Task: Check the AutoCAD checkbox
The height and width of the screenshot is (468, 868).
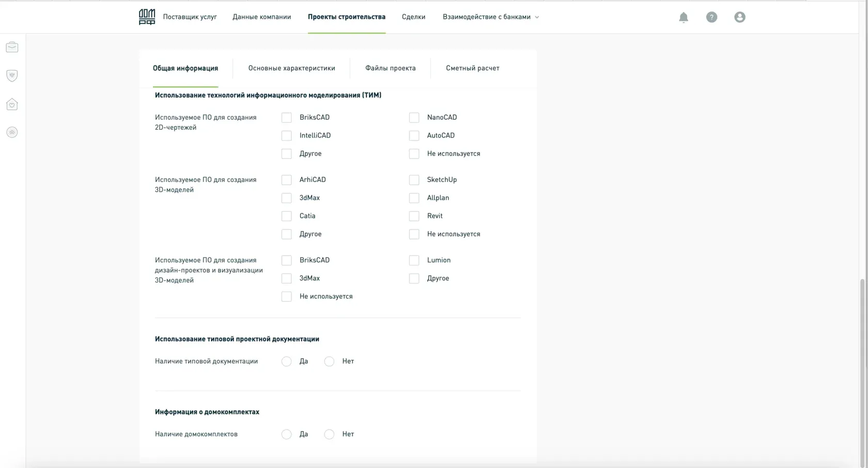Action: (414, 135)
